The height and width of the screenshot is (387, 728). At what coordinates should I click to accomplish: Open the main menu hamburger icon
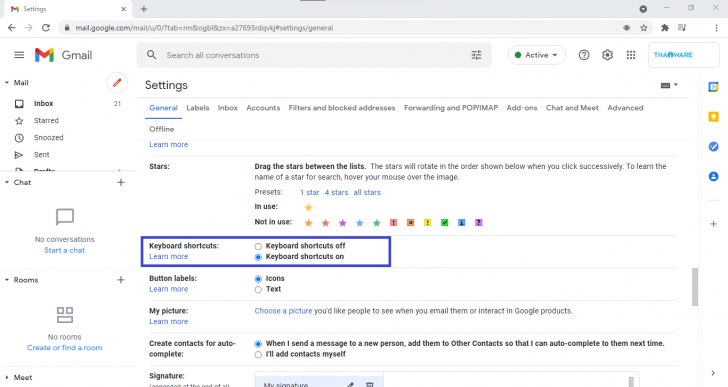(x=19, y=55)
